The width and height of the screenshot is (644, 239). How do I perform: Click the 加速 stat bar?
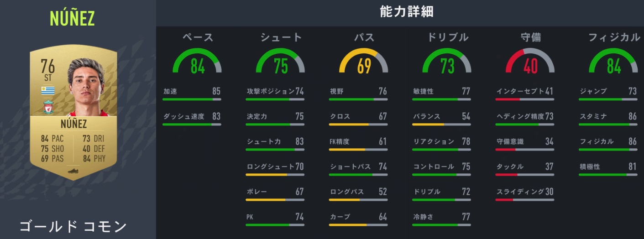tap(192, 99)
